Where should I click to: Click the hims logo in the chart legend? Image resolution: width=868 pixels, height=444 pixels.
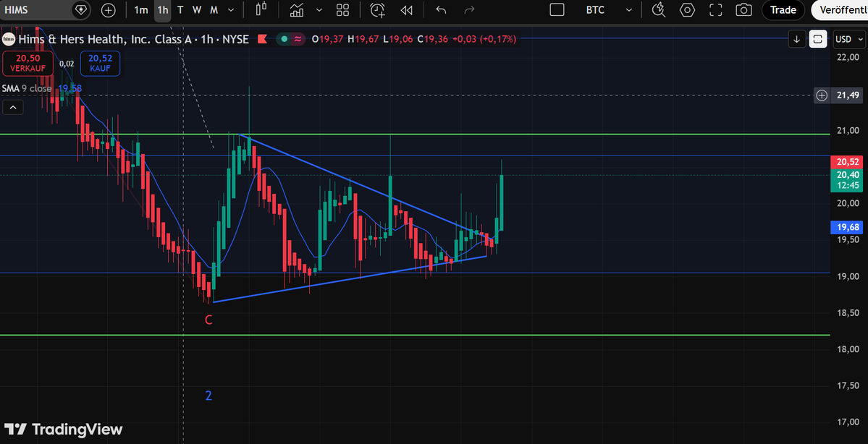[9, 39]
